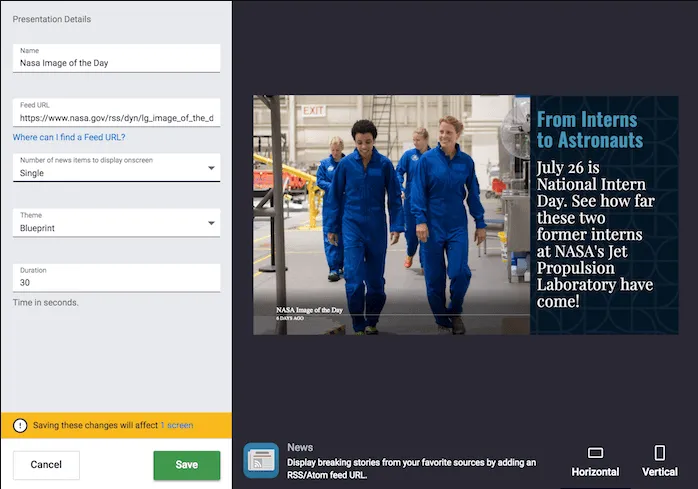Screen dimensions: 698x489
Task: Click the warning exclamation icon
Action: pos(20,425)
